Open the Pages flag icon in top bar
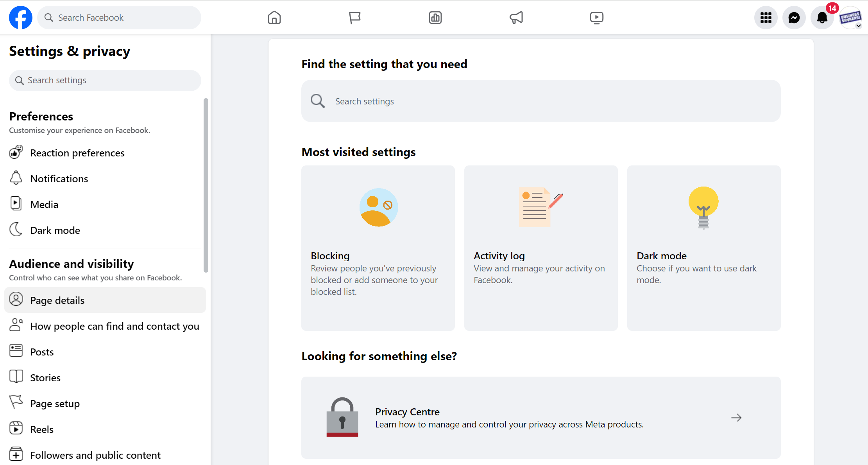The height and width of the screenshot is (465, 868). (355, 18)
